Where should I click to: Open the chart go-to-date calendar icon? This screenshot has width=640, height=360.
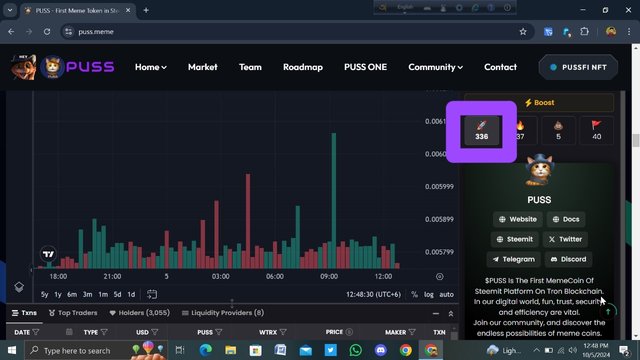tap(152, 294)
